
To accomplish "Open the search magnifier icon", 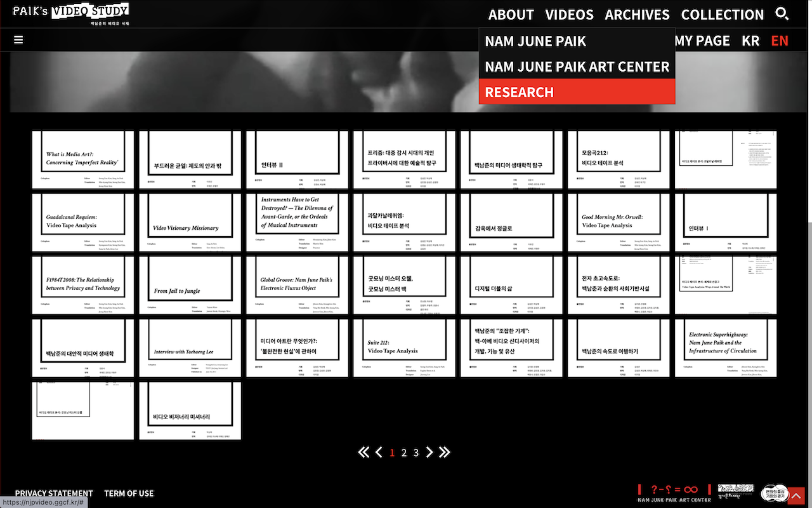I will pos(782,14).
